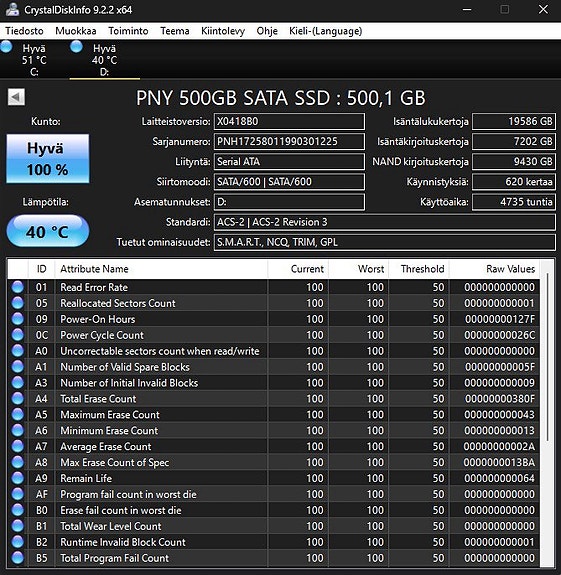The image size is (561, 575).
Task: Click the 19586 GB host reads value
Action: coord(514,121)
